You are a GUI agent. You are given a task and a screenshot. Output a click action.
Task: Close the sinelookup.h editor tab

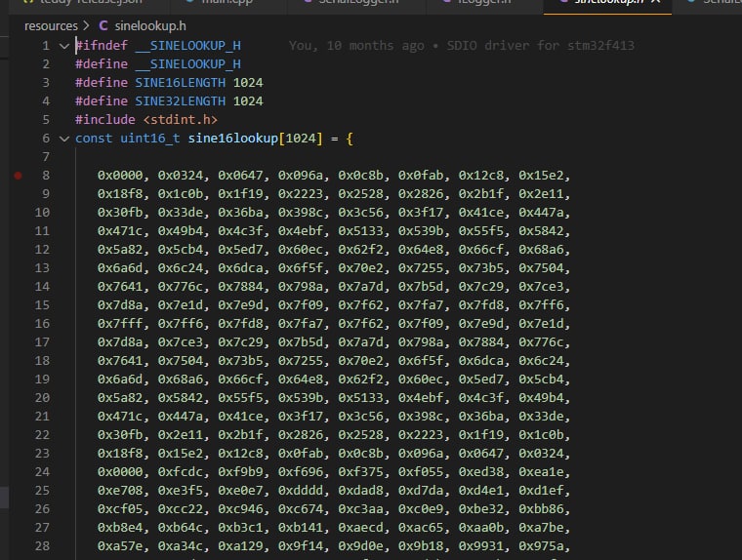point(656,3)
